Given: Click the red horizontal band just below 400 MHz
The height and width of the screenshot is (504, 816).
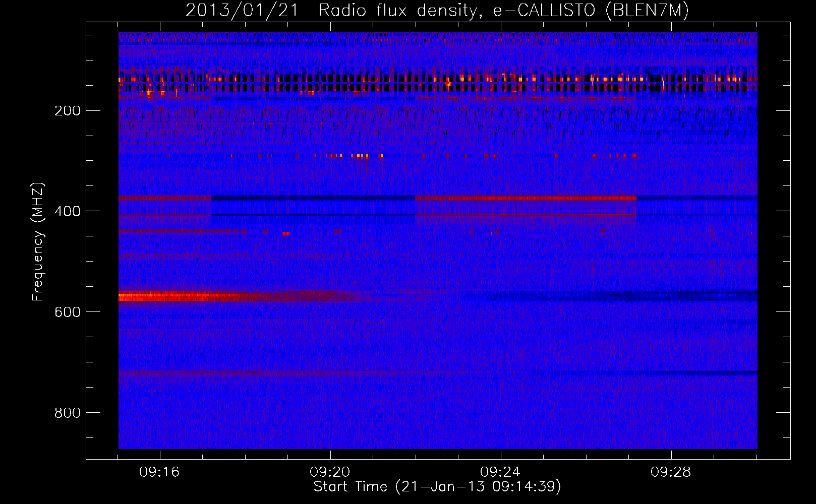Looking at the screenshot, I should click(x=526, y=198).
